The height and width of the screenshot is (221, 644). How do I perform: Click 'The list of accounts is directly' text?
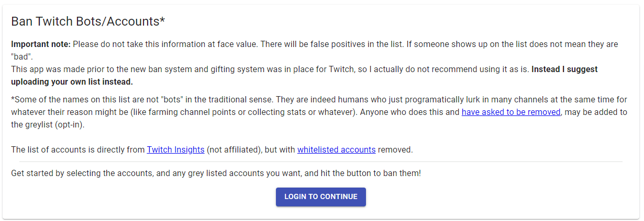click(68, 150)
